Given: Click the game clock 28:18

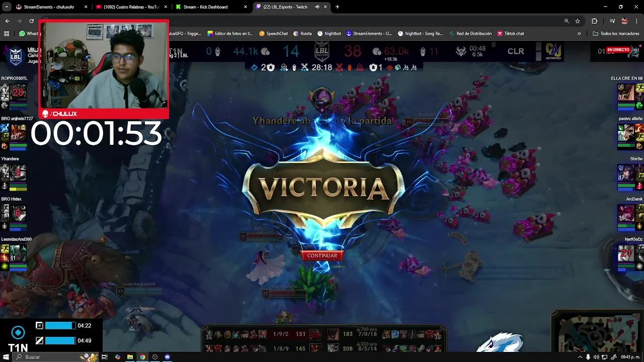Looking at the screenshot, I should point(322,67).
